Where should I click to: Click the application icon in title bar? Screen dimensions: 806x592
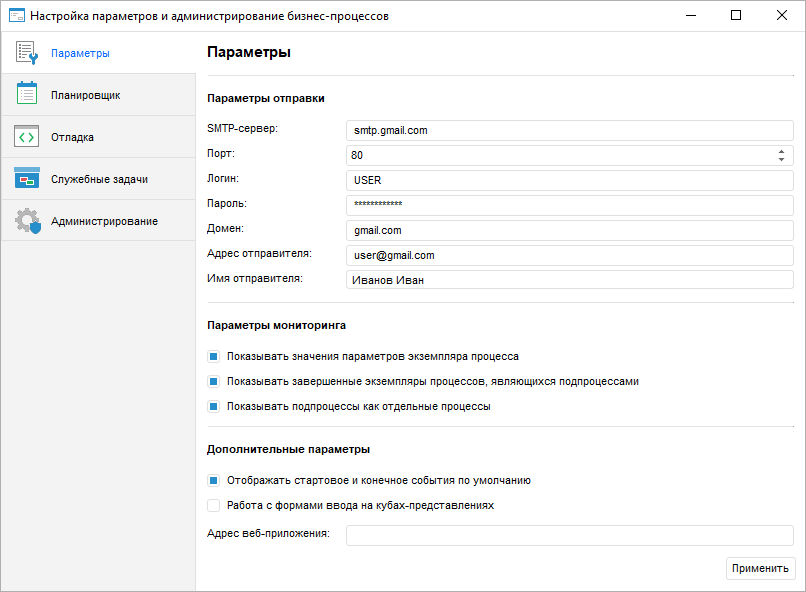(16, 16)
